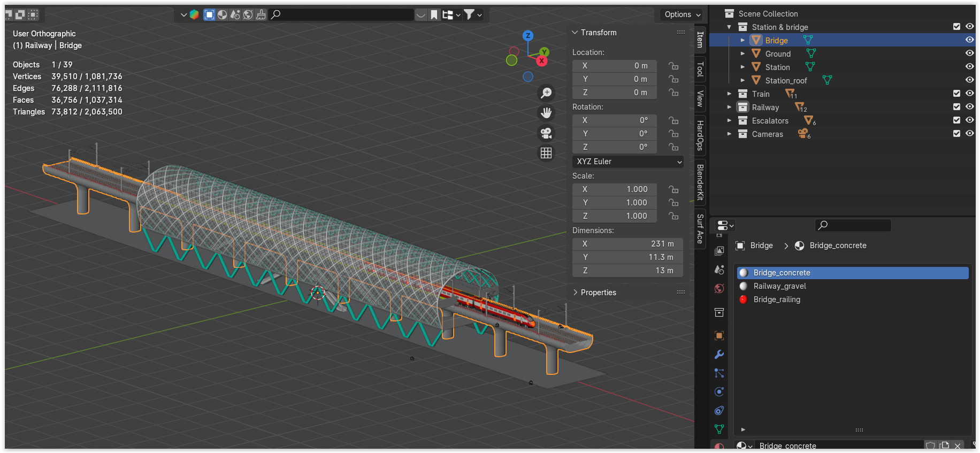Select the Bridge_railing material slot
Screen dimensions: 980x453
[853, 300]
